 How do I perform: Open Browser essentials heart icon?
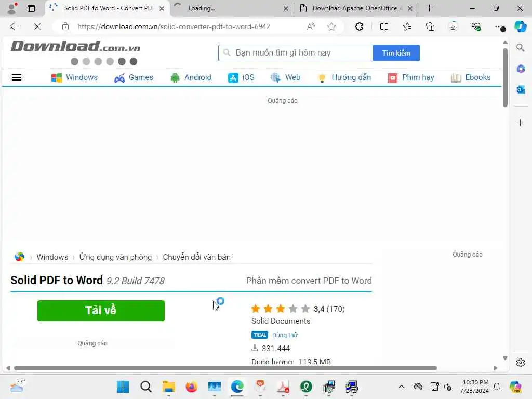click(476, 26)
